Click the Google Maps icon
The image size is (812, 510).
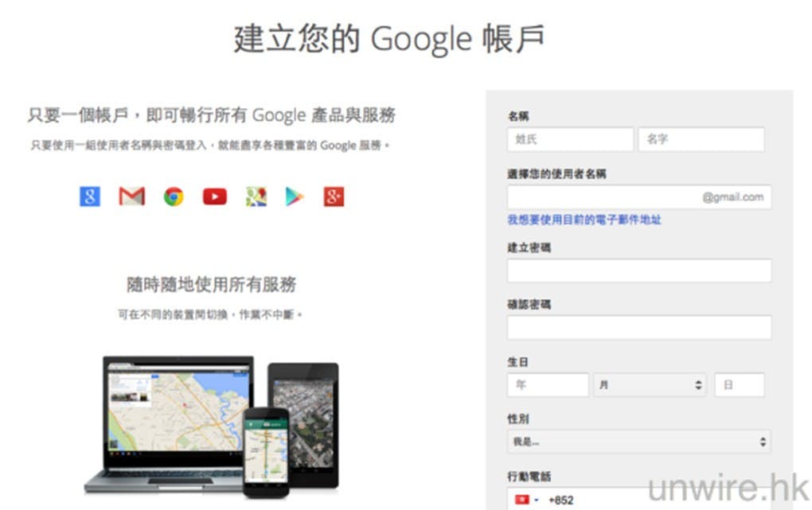(256, 197)
